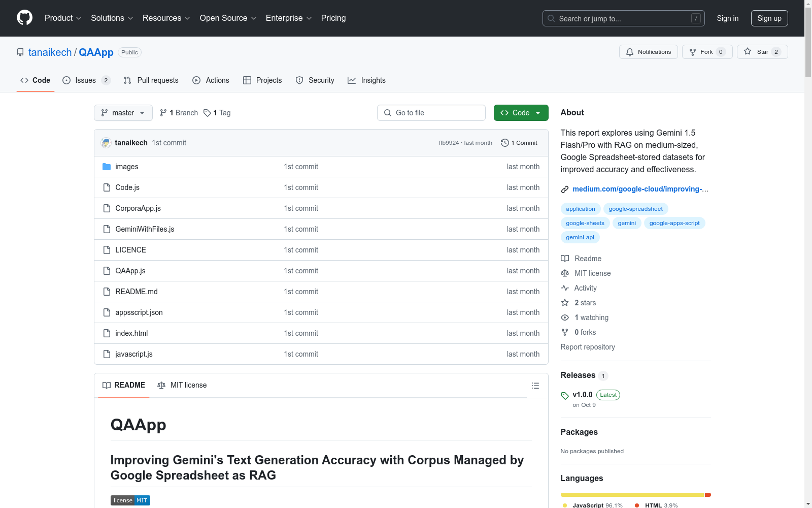The height and width of the screenshot is (508, 812).
Task: Open the GeminiWithFiles.js file
Action: point(145,229)
